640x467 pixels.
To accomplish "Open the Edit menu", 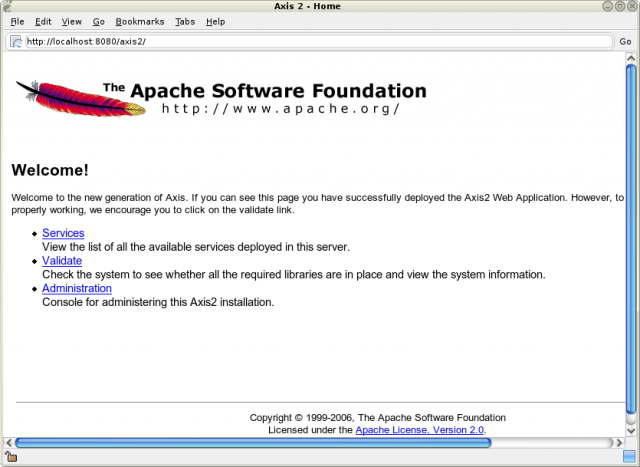I will coord(43,22).
